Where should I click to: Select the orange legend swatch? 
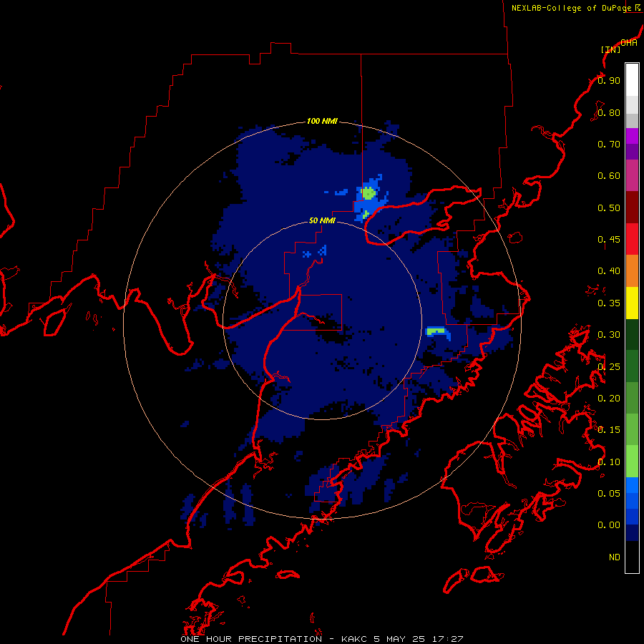coord(632,270)
